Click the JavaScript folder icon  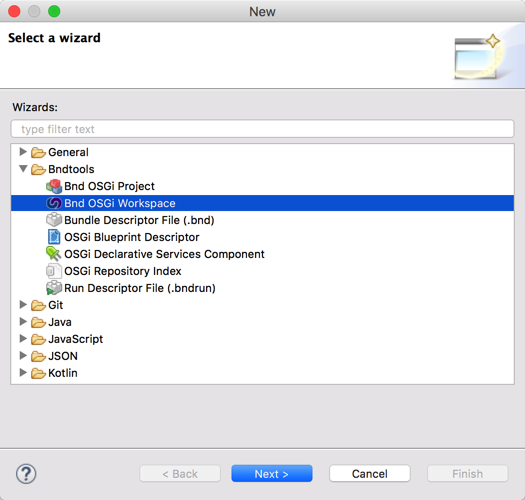tap(38, 339)
